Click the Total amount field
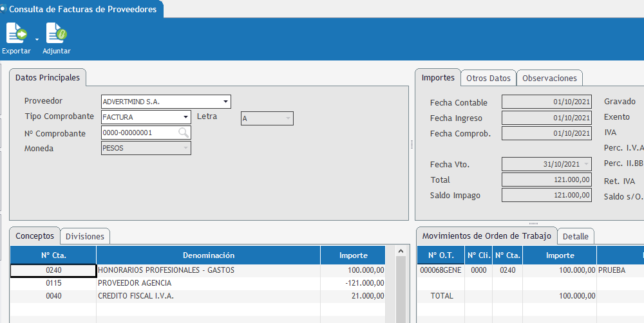The width and height of the screenshot is (644, 323). (547, 180)
